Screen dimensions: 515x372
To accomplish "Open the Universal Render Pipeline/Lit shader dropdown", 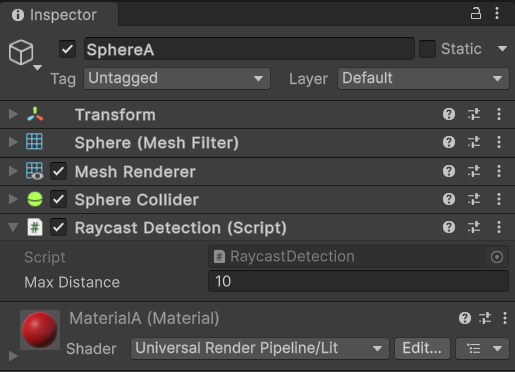I will click(x=260, y=348).
